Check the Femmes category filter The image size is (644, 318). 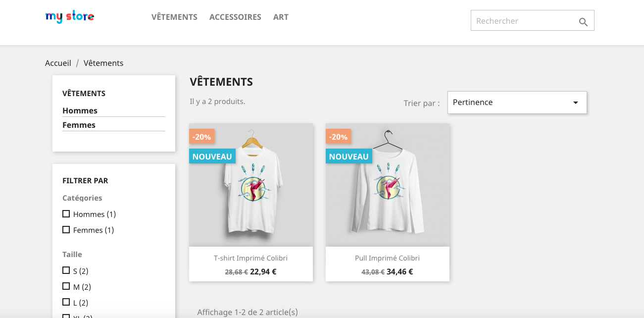pyautogui.click(x=66, y=230)
